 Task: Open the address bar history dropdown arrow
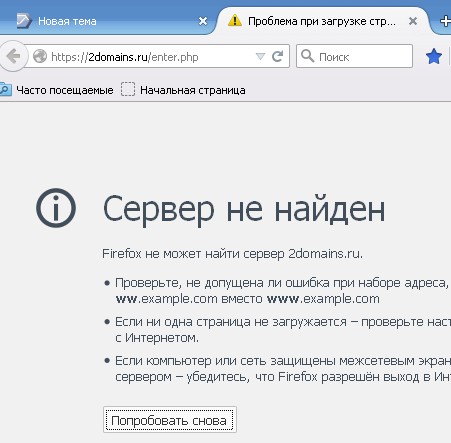[260, 56]
